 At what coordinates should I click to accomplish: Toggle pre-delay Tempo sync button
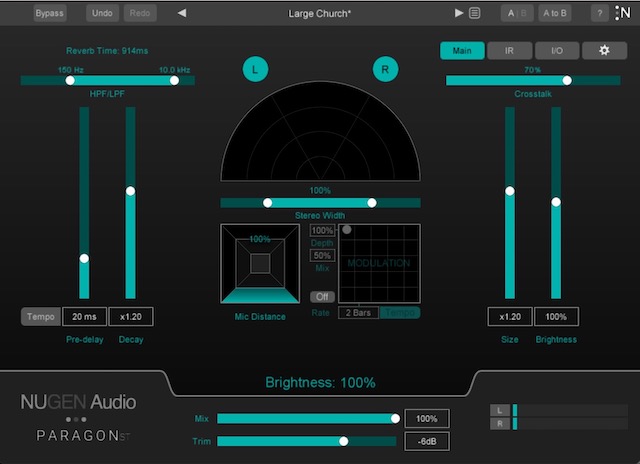point(41,317)
